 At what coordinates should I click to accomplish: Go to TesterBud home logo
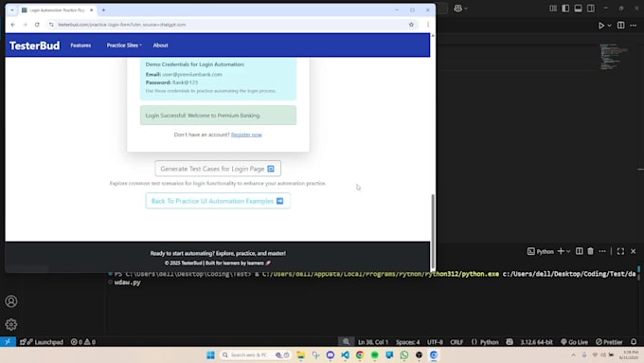[34, 45]
